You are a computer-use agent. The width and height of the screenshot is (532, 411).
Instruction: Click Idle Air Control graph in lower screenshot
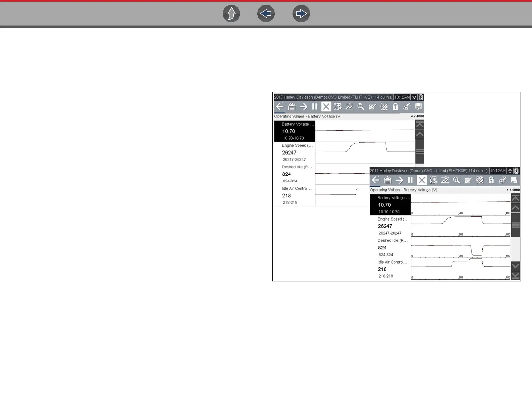[x=460, y=269]
